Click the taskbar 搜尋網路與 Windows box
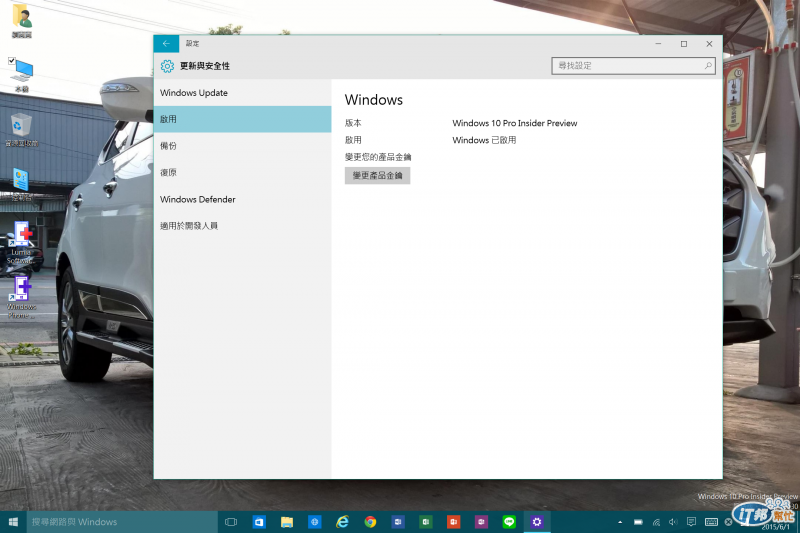This screenshot has width=800, height=533. coord(122,522)
